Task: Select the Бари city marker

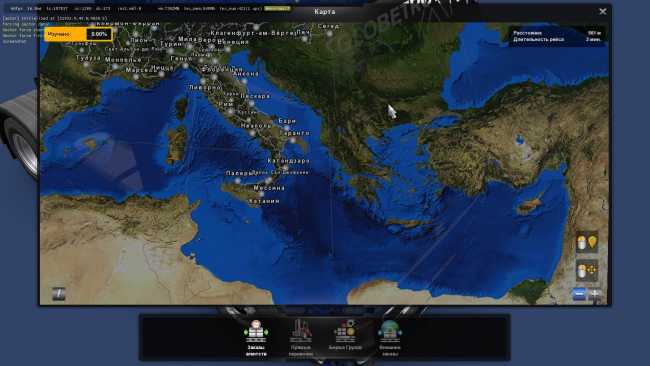Action: coord(287,121)
